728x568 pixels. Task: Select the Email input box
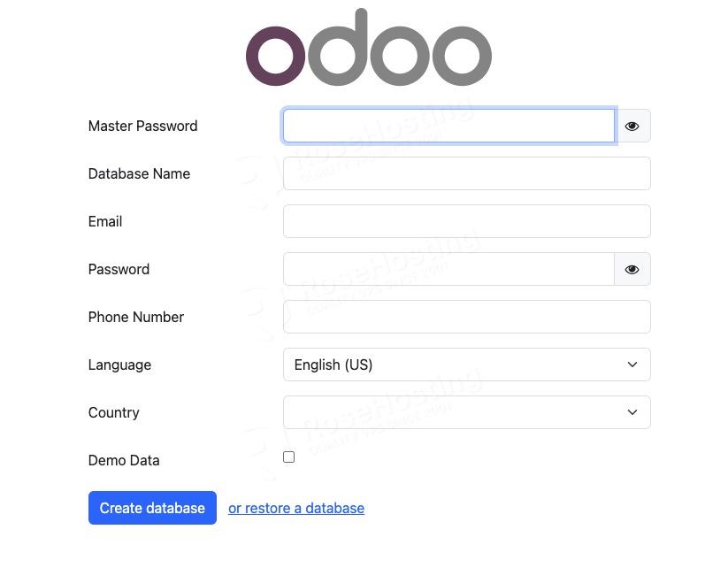[x=466, y=221]
